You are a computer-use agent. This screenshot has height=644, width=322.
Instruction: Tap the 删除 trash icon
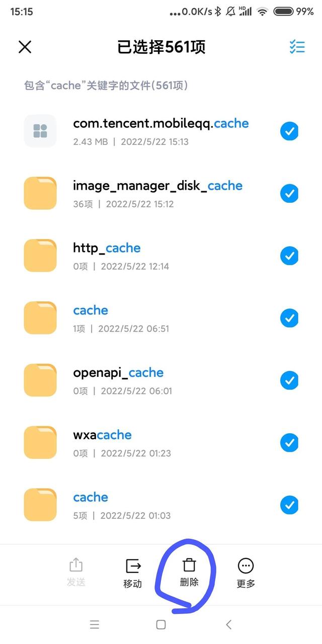click(x=189, y=565)
